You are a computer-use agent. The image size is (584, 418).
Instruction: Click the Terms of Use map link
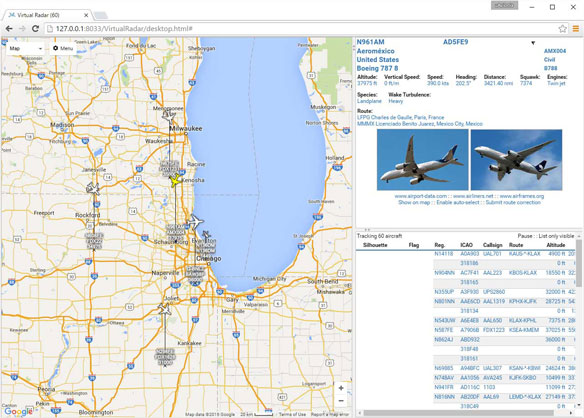pos(292,414)
